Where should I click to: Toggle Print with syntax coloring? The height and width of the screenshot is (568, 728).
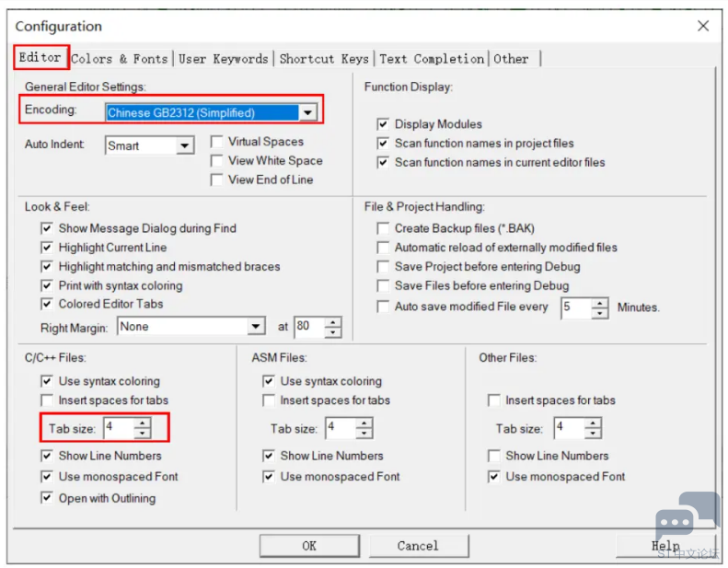point(46,285)
